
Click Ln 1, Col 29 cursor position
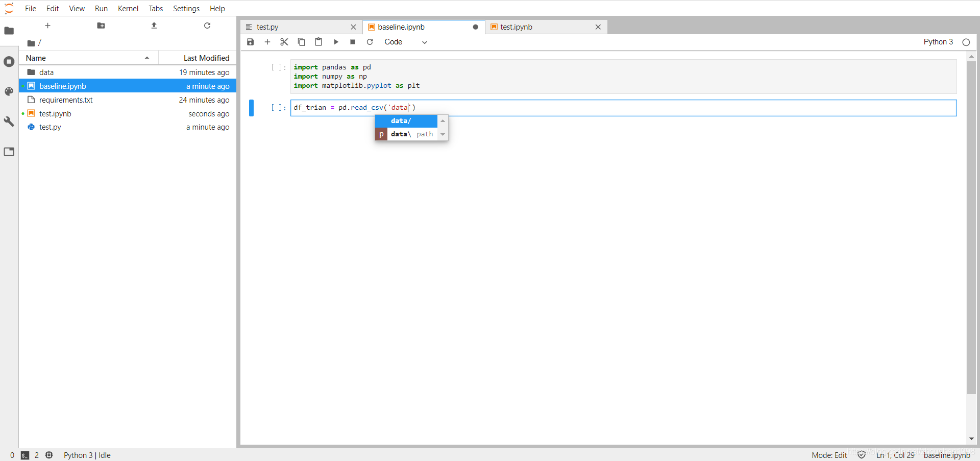896,455
